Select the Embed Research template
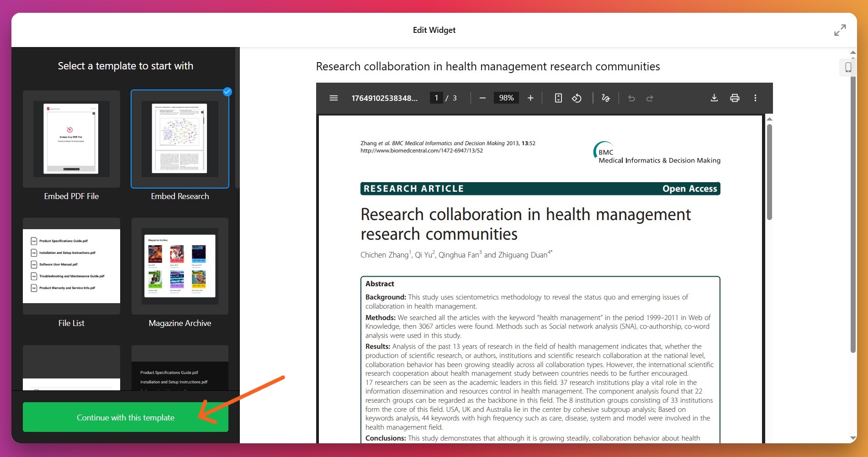Screen dimensions: 868x457 [x=180, y=139]
